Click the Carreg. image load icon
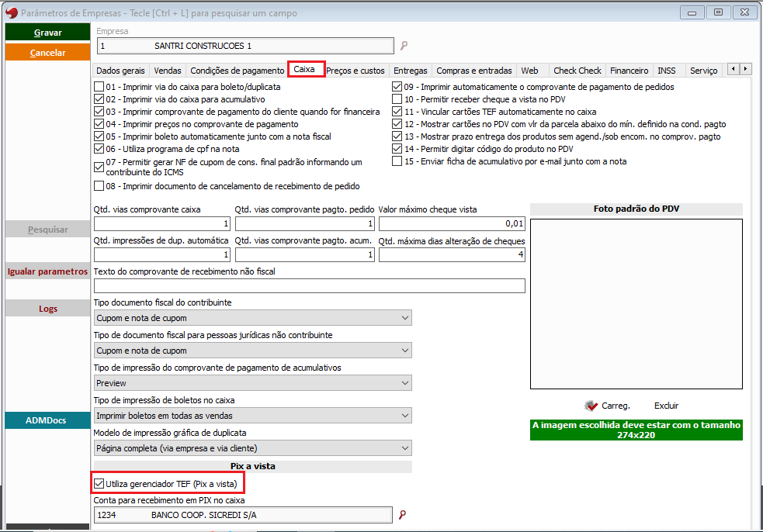 pyautogui.click(x=591, y=405)
